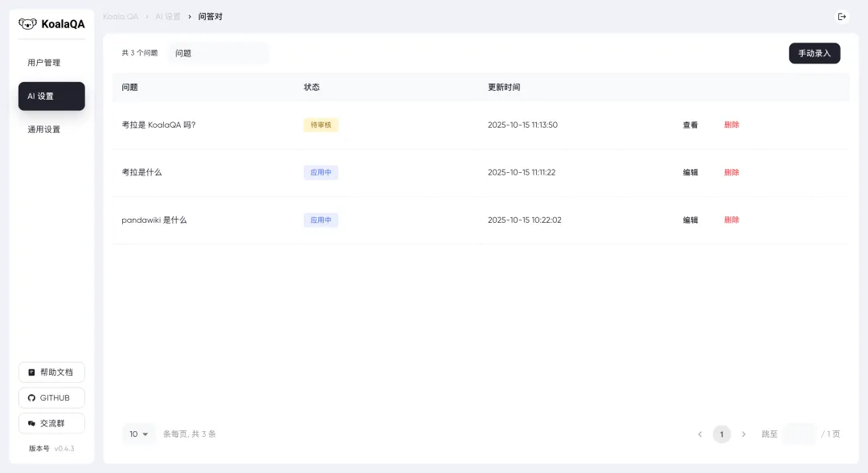This screenshot has height=473, width=868.
Task: Click the 跳至 page jump input
Action: (799, 434)
